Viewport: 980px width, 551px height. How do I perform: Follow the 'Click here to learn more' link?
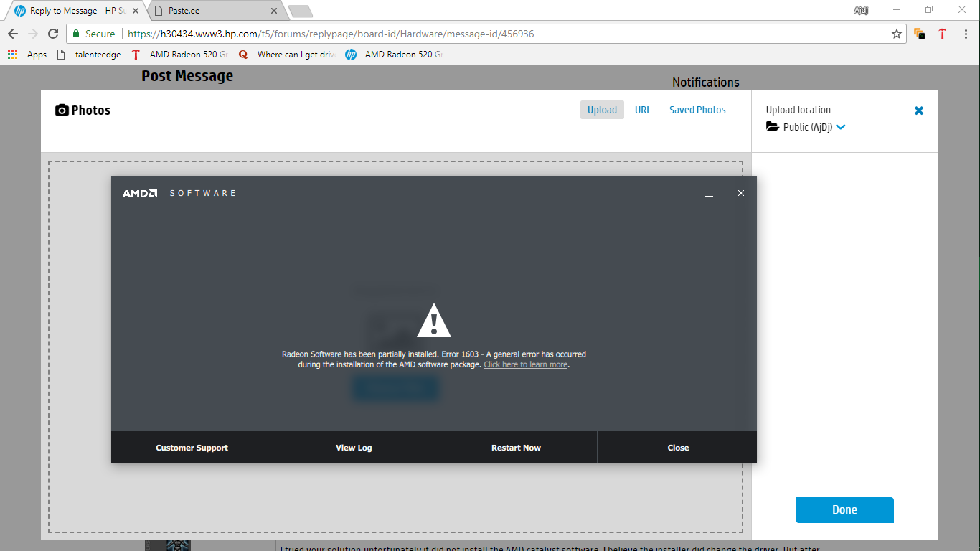click(526, 364)
